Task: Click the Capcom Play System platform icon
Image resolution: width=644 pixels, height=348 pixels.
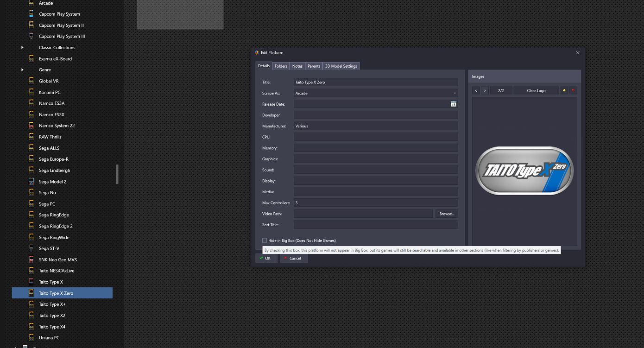Action: click(x=31, y=14)
